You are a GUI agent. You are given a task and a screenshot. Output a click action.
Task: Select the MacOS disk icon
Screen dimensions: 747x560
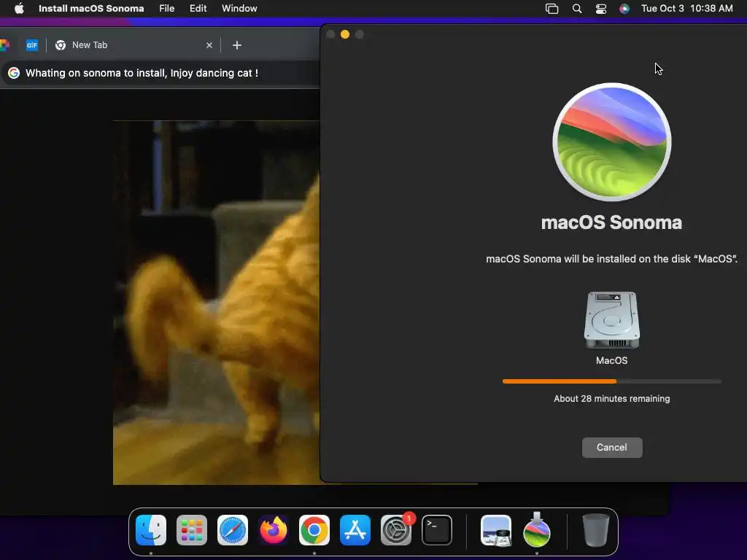tap(612, 320)
